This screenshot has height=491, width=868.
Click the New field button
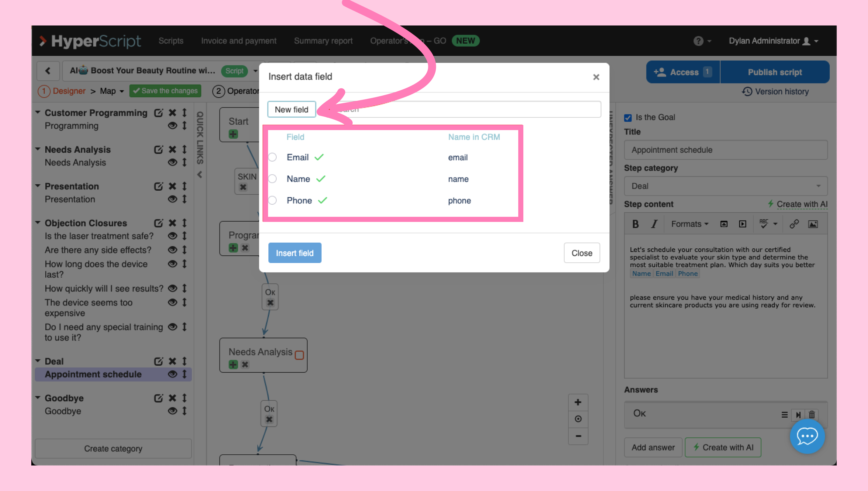291,109
